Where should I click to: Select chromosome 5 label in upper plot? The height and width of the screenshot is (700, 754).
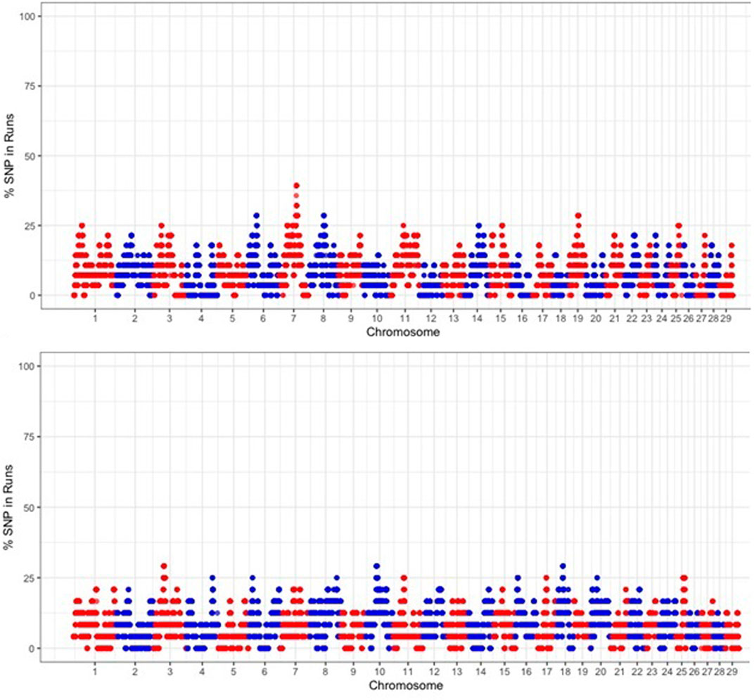[x=232, y=318]
